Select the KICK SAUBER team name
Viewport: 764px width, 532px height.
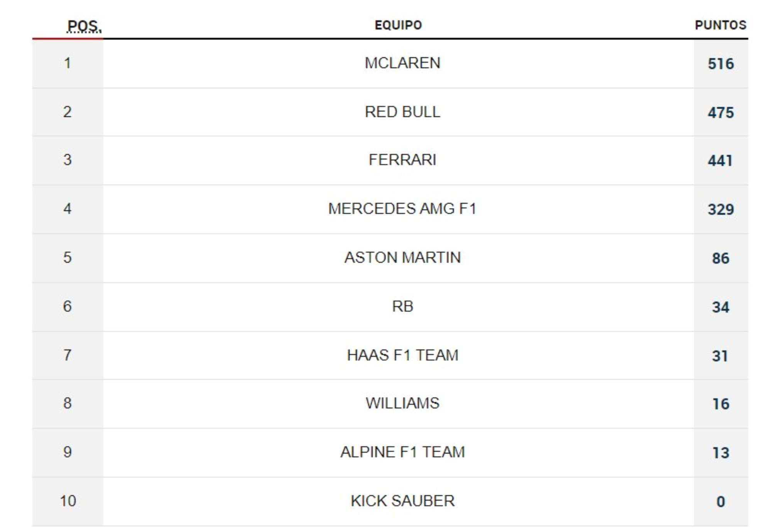402,501
